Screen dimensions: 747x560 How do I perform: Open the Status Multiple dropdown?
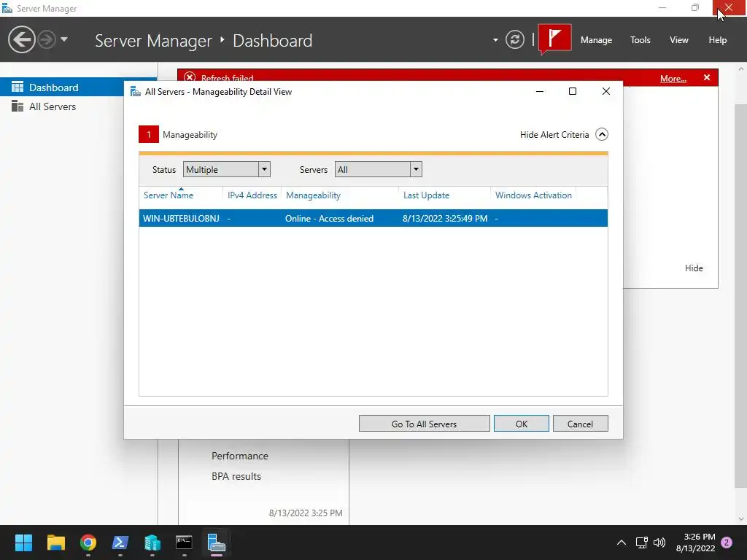click(x=227, y=169)
